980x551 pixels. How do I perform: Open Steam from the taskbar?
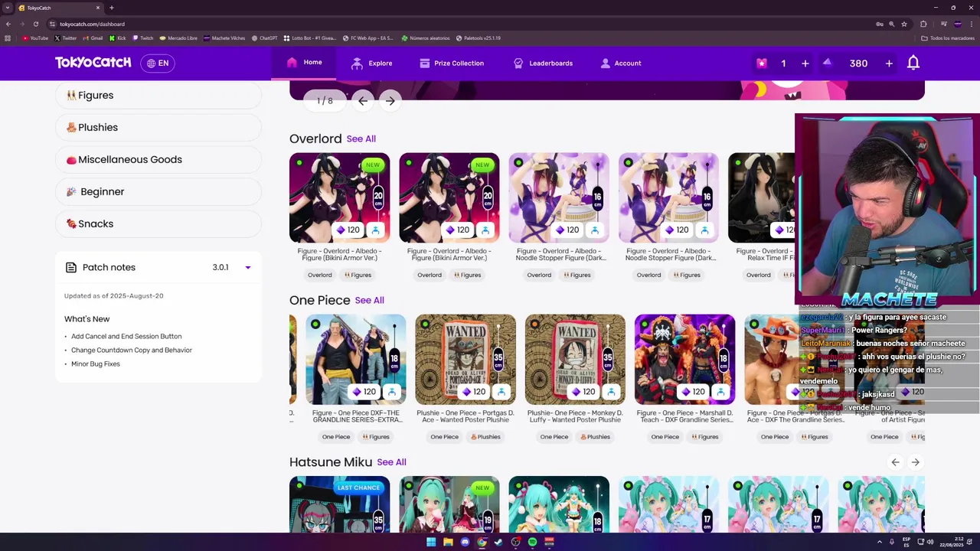point(498,542)
